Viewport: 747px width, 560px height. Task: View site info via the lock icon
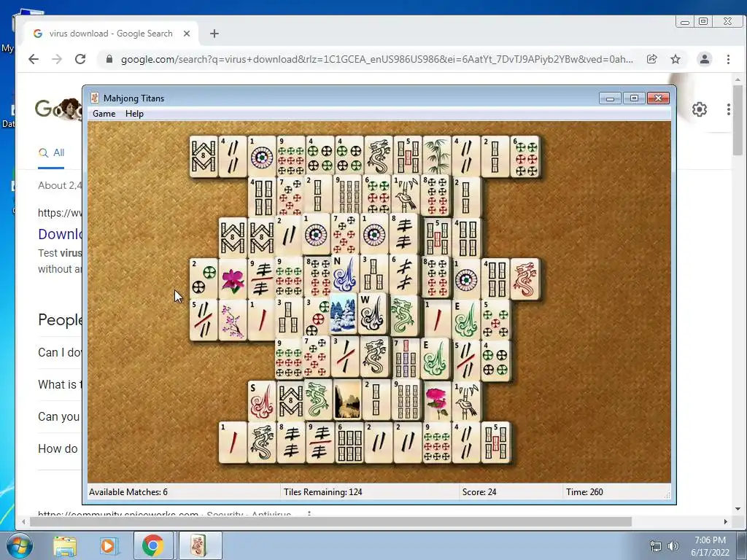109,59
